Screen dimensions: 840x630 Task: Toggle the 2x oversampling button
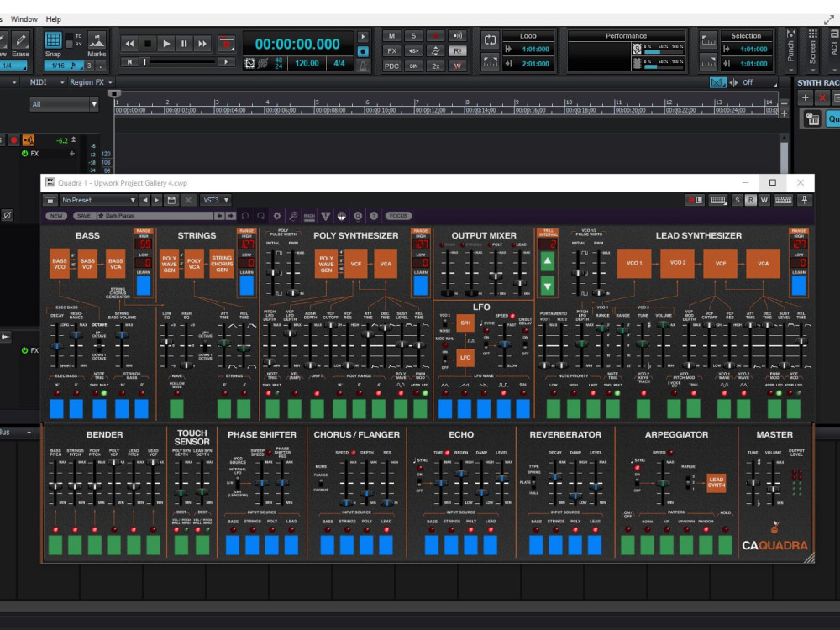(x=435, y=66)
